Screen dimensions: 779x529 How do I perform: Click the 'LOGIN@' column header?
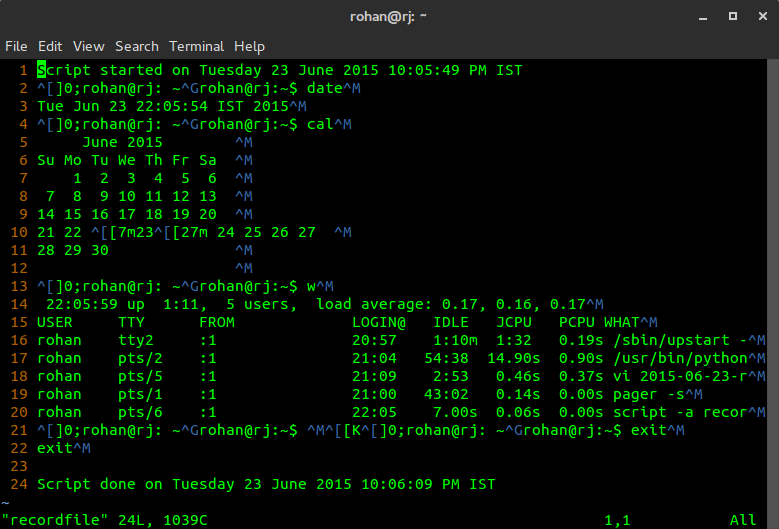pos(379,322)
